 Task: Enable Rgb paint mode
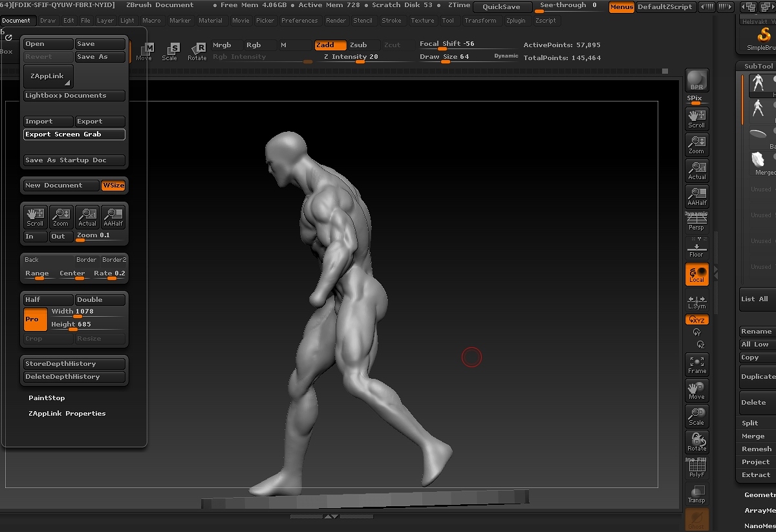tap(260, 45)
